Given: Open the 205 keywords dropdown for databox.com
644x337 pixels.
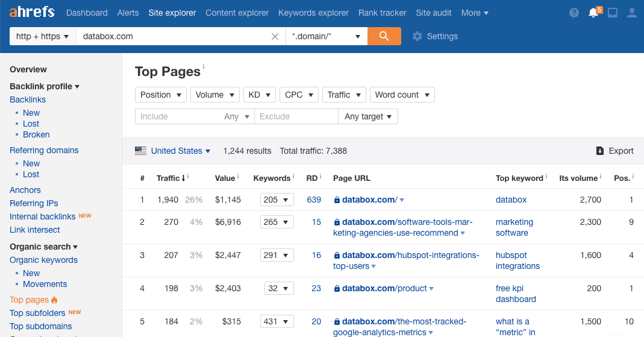Looking at the screenshot, I should 277,200.
